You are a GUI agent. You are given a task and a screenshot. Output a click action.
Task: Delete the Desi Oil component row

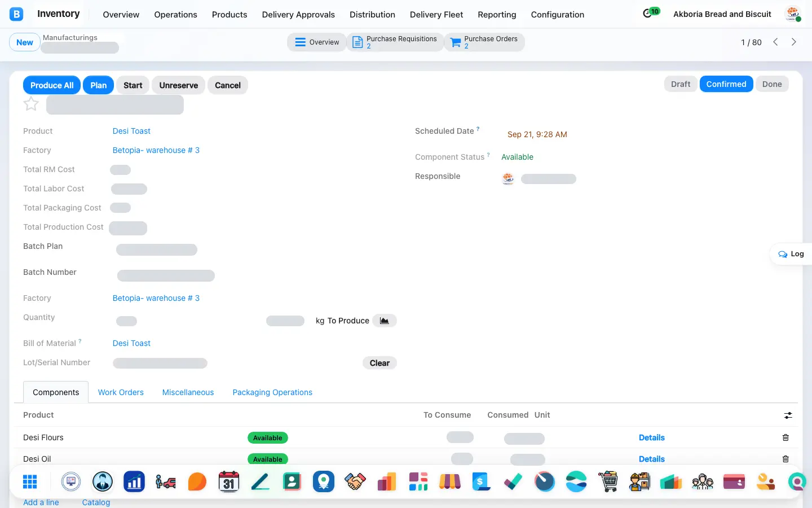click(785, 459)
